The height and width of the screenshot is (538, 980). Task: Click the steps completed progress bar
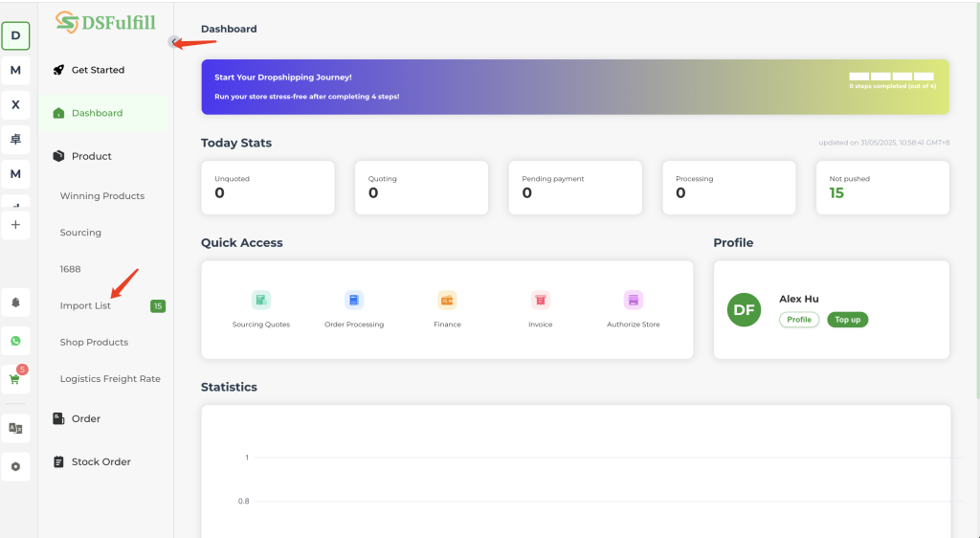pyautogui.click(x=891, y=77)
